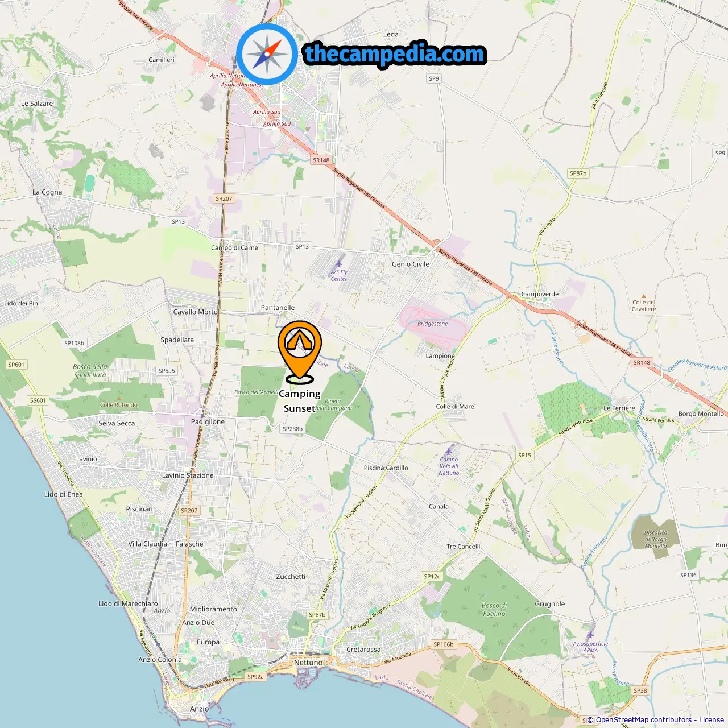The height and width of the screenshot is (728, 728).
Task: Select the Campoverde town label
Action: pyautogui.click(x=540, y=294)
